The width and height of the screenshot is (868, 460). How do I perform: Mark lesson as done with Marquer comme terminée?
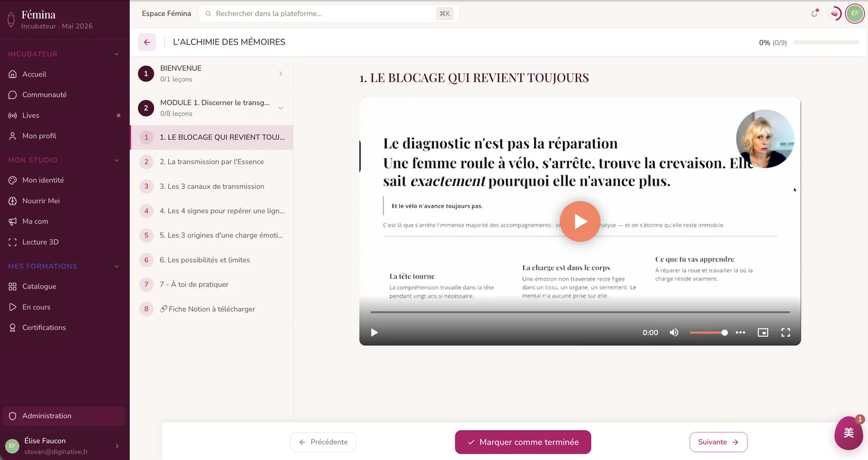tap(523, 442)
